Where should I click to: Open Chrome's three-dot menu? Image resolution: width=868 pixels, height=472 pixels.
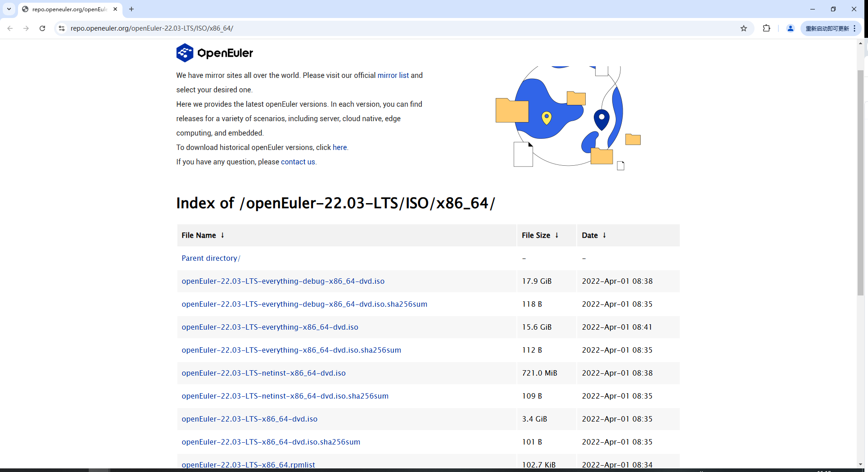854,28
